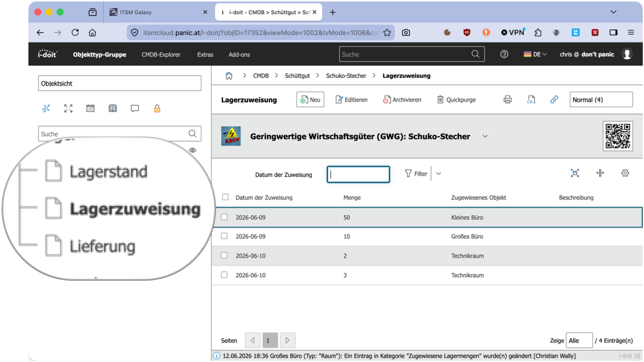Image resolution: width=644 pixels, height=362 pixels.
Task: Toggle the eye visibility icon in tree
Action: pyautogui.click(x=193, y=150)
